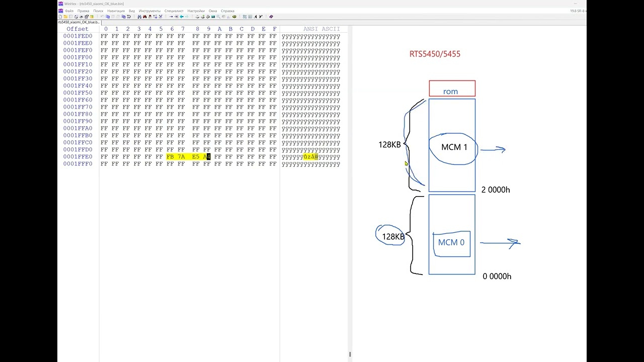Select the rts5450_xiaomi_OK_blue.bin file tab
The image size is (644, 362).
79,22
